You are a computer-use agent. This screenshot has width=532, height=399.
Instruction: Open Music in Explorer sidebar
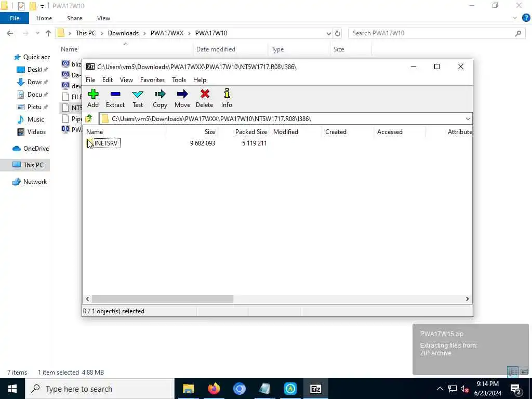[31, 119]
